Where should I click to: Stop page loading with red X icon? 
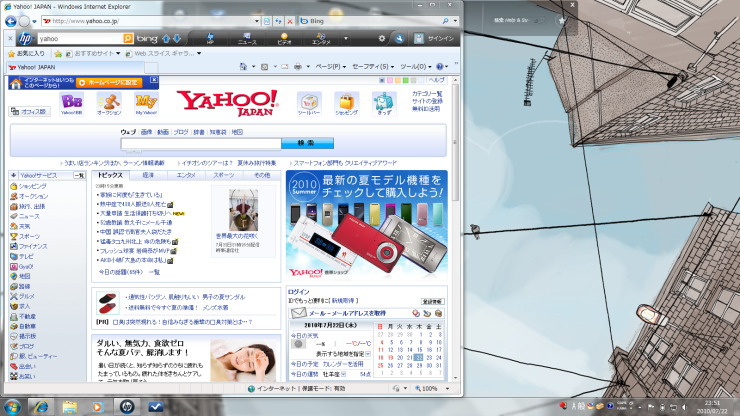pos(290,21)
